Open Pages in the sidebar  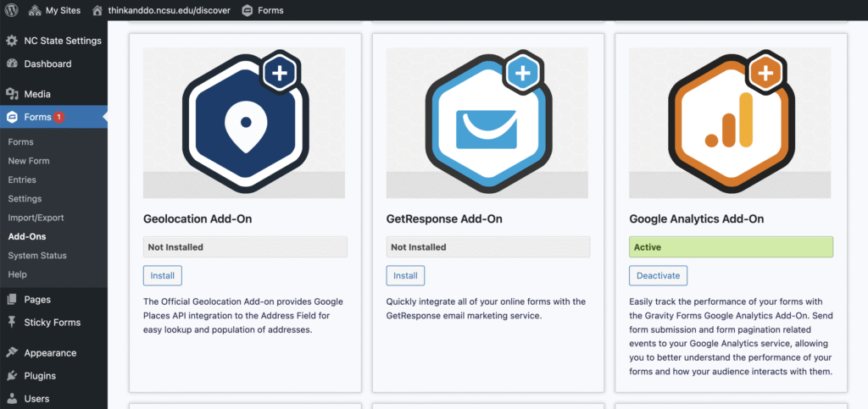(37, 299)
